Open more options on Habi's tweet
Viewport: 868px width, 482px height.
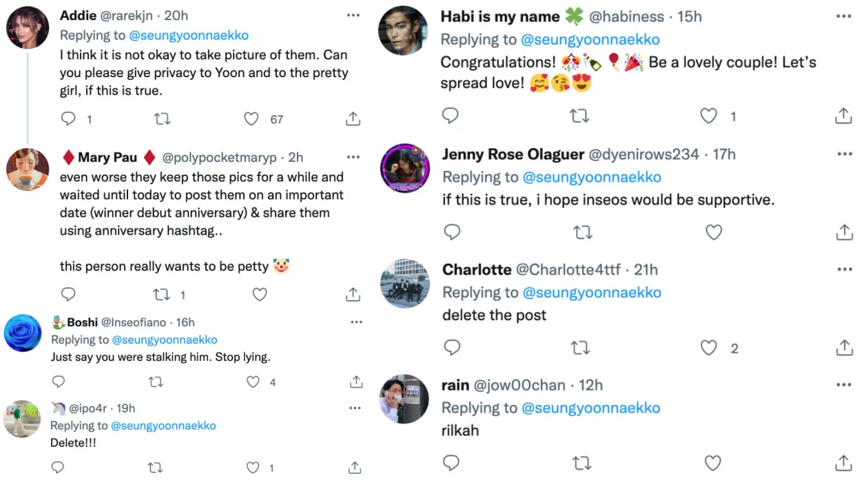844,16
